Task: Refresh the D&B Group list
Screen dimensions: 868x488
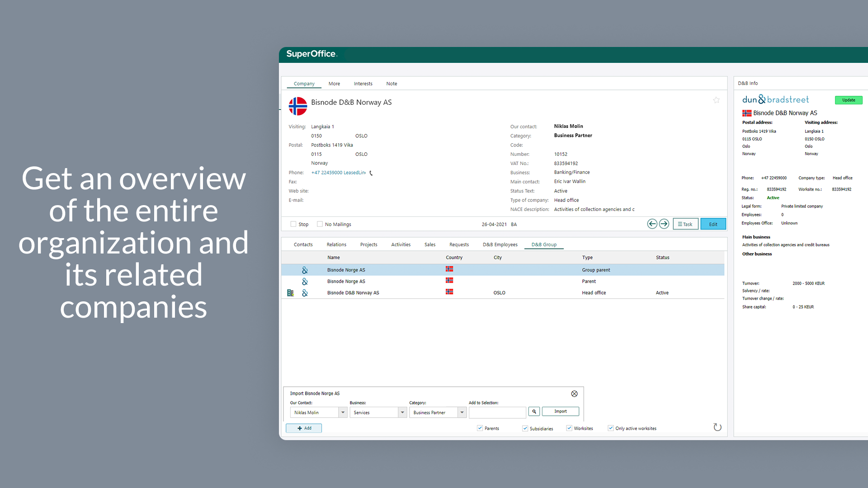Action: [x=717, y=427]
